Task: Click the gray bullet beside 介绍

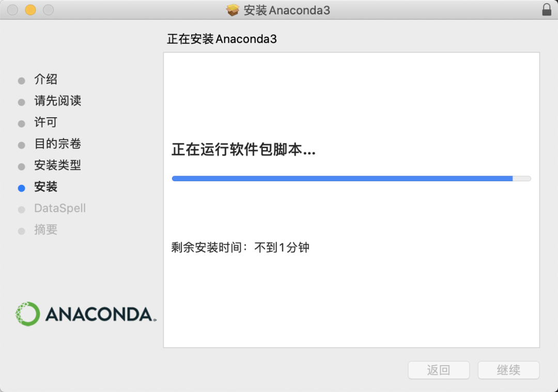Action: (21, 81)
